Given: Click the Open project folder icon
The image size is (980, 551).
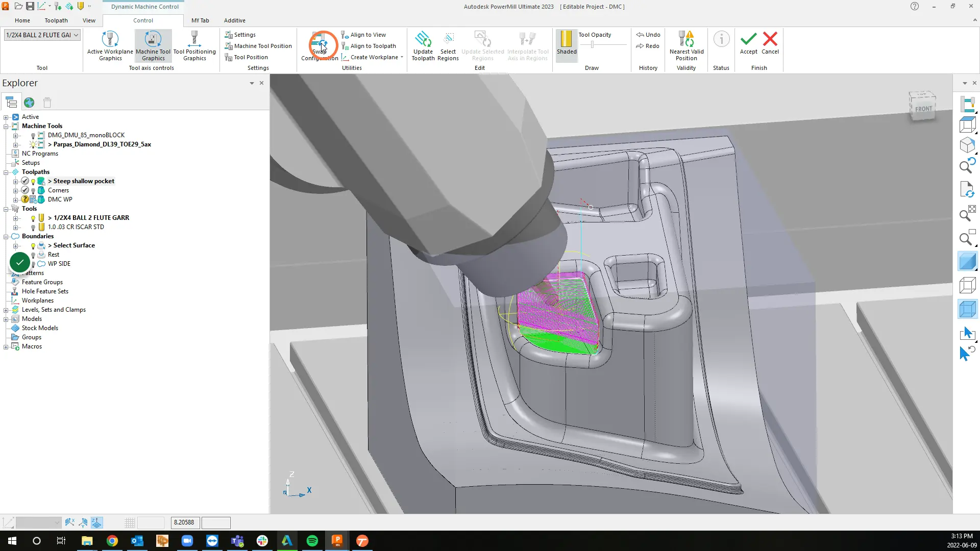Looking at the screenshot, I should (18, 6).
